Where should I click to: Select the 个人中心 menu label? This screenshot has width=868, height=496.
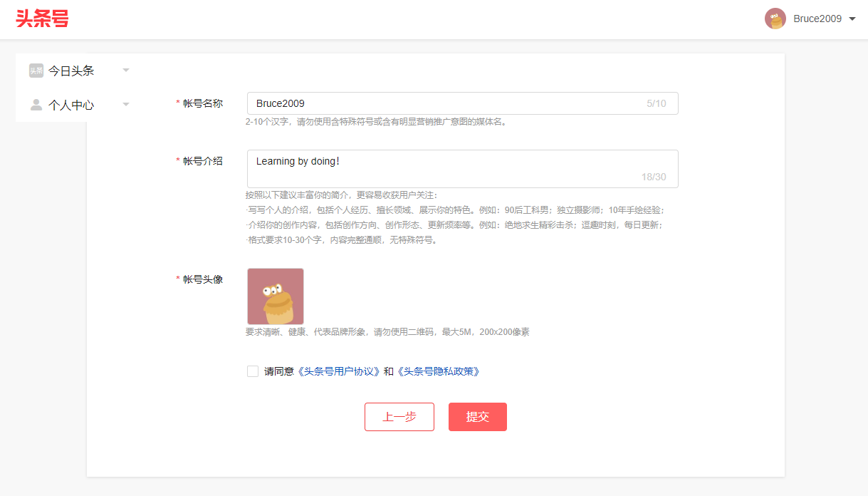71,105
